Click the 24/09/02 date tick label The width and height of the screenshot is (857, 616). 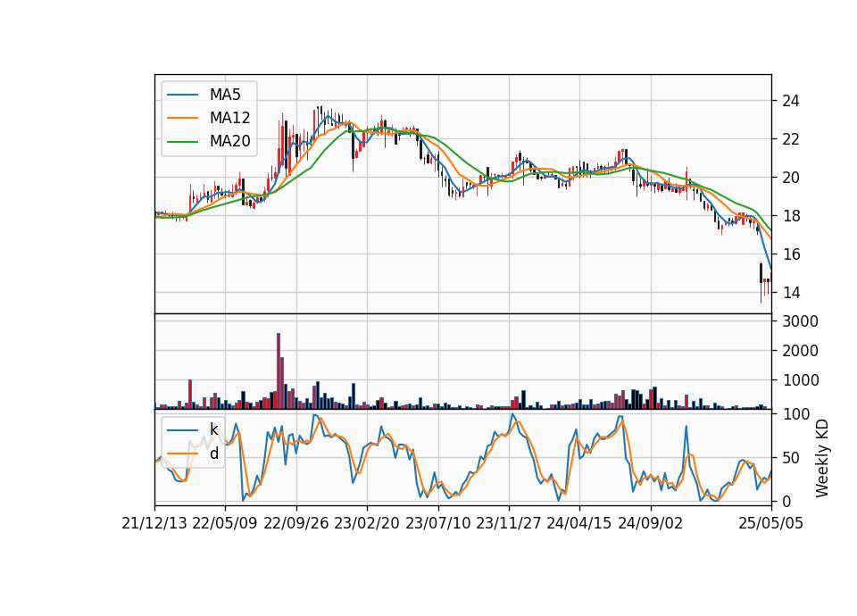tap(651, 524)
